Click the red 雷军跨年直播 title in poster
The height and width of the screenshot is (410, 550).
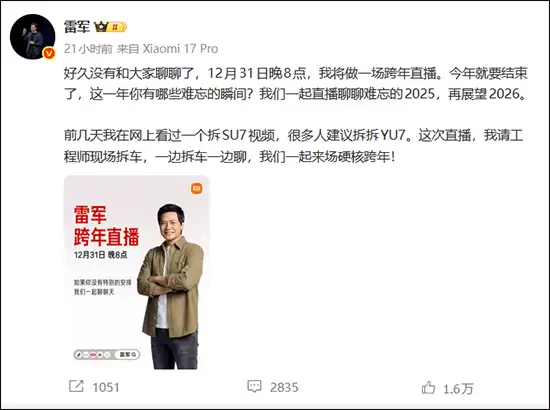click(x=107, y=226)
